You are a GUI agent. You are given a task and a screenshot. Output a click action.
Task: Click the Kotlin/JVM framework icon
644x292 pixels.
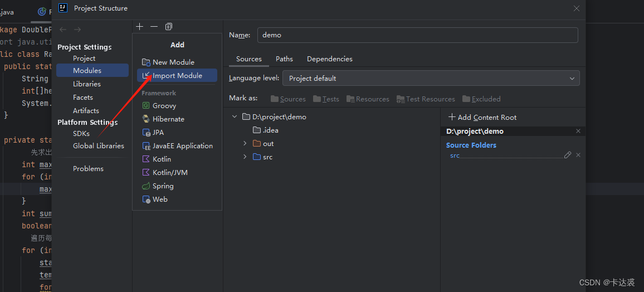coord(146,173)
